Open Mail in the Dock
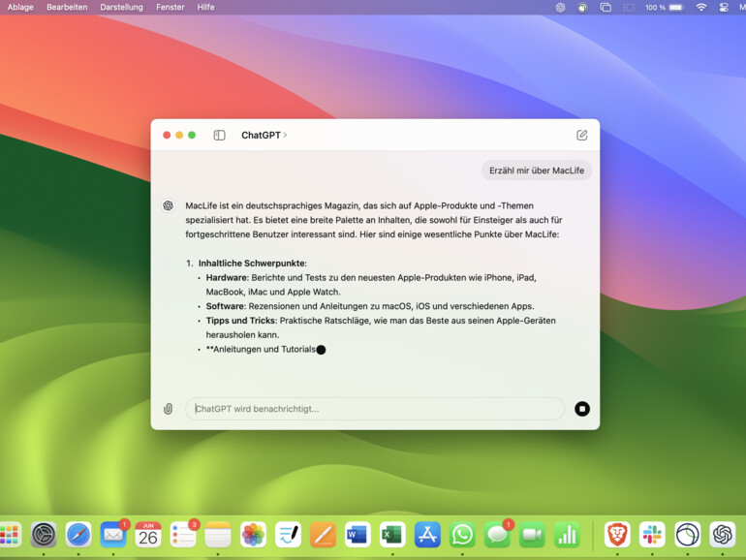The image size is (746, 560). pyautogui.click(x=113, y=534)
